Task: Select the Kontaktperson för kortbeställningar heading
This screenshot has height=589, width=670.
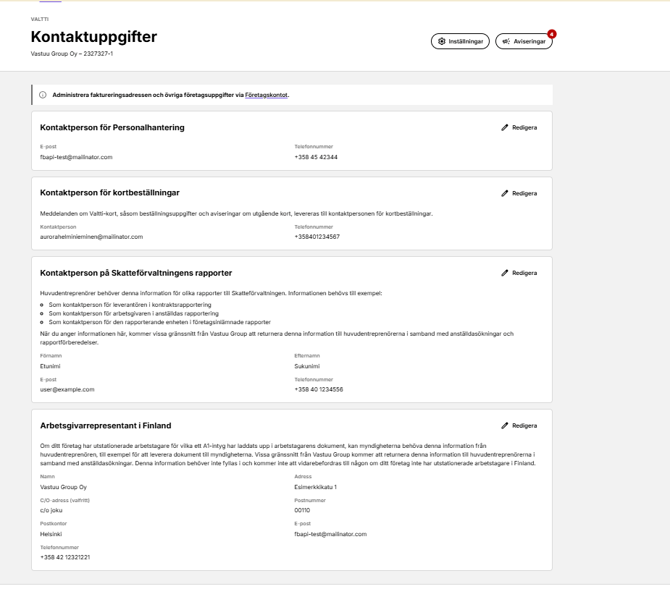Action: click(x=110, y=193)
